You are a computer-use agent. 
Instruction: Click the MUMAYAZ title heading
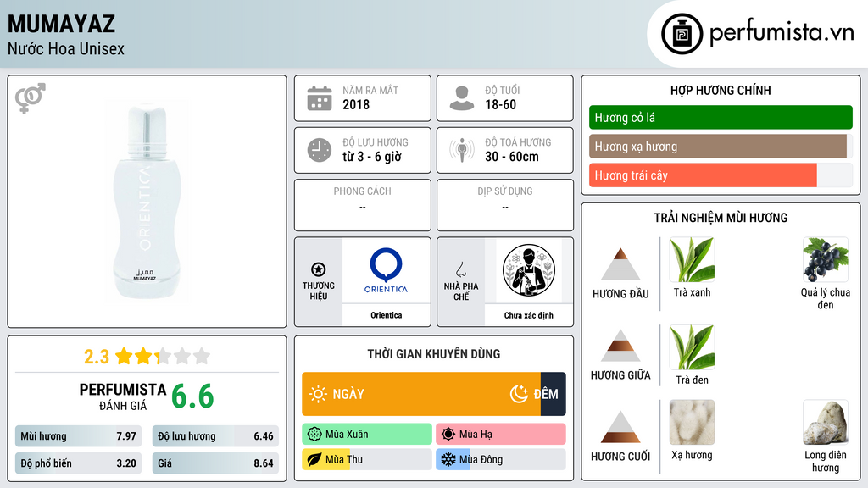[61, 24]
